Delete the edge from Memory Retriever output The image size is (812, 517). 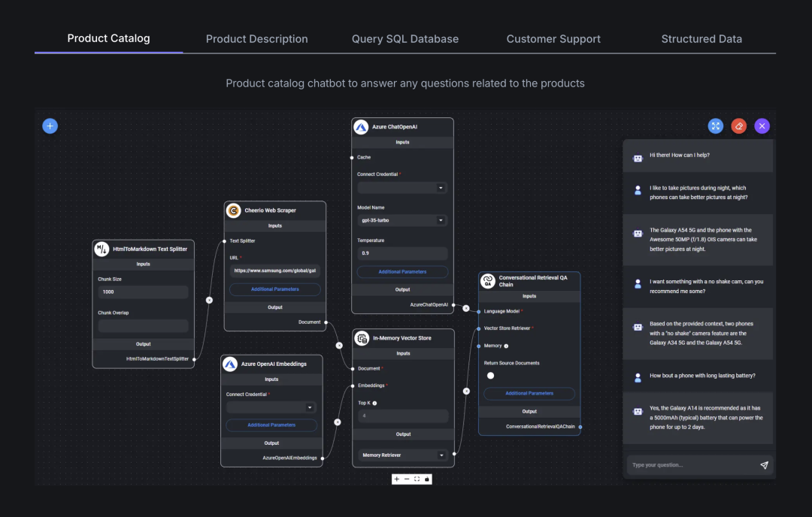point(467,392)
